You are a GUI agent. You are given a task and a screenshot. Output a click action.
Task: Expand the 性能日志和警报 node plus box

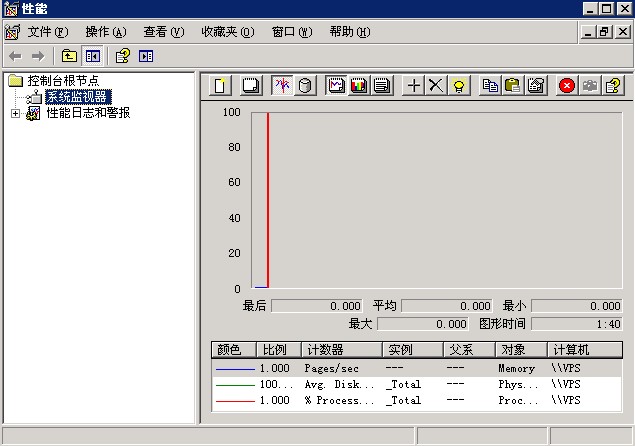click(15, 113)
